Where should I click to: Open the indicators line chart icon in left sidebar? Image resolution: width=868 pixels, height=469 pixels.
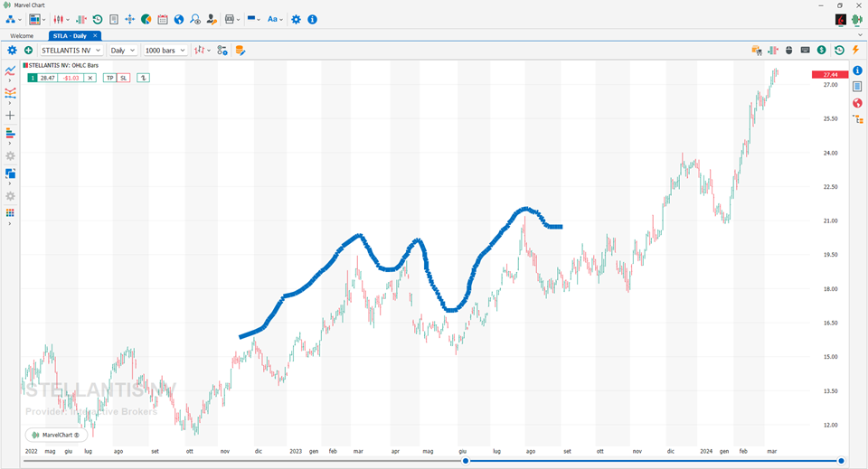[x=10, y=70]
